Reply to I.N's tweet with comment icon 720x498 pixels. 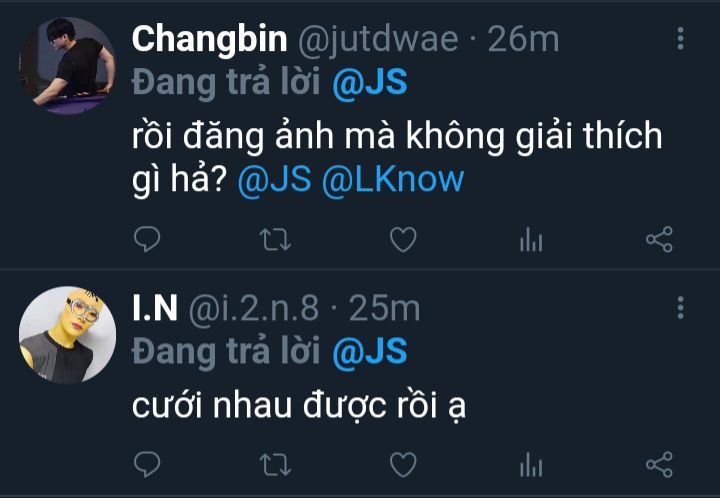[x=147, y=464]
